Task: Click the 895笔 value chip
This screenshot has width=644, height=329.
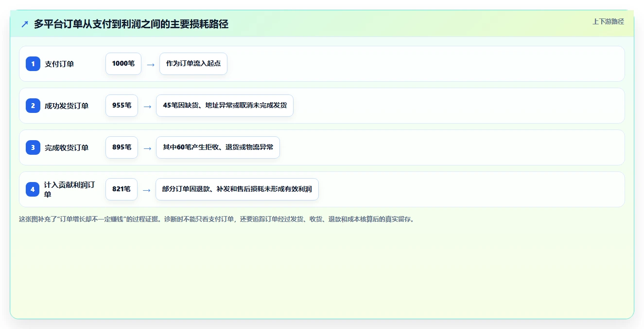Action: 122,147
